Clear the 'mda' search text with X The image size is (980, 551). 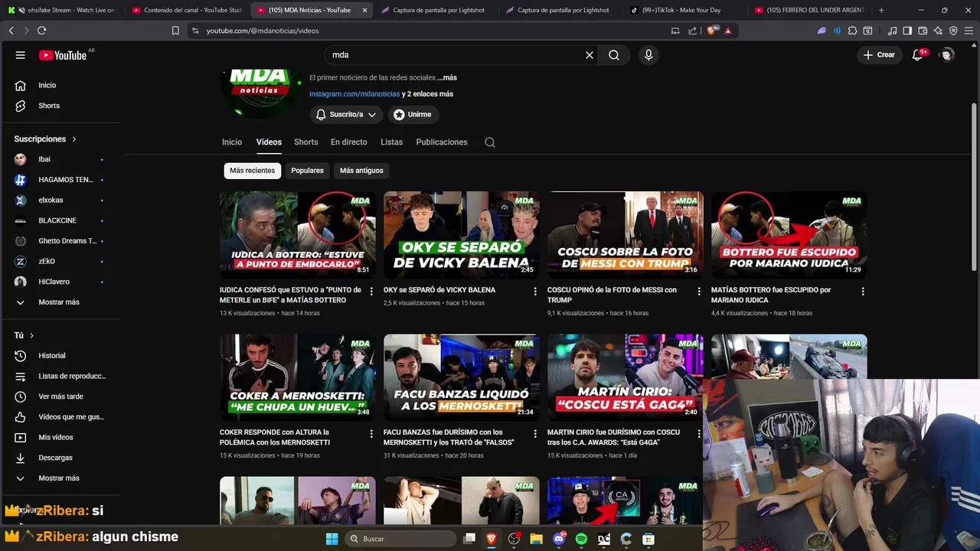[x=590, y=55]
